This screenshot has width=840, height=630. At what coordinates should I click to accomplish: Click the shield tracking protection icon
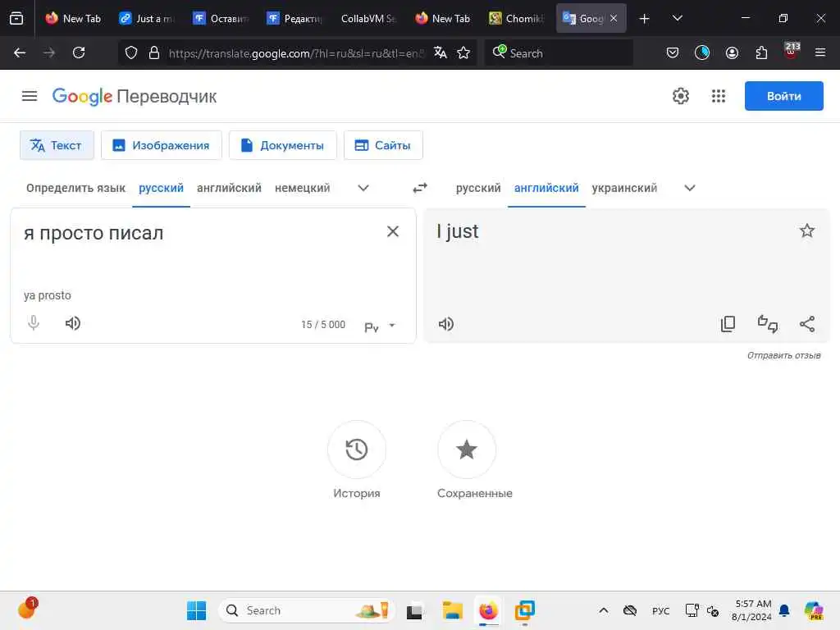coord(131,52)
